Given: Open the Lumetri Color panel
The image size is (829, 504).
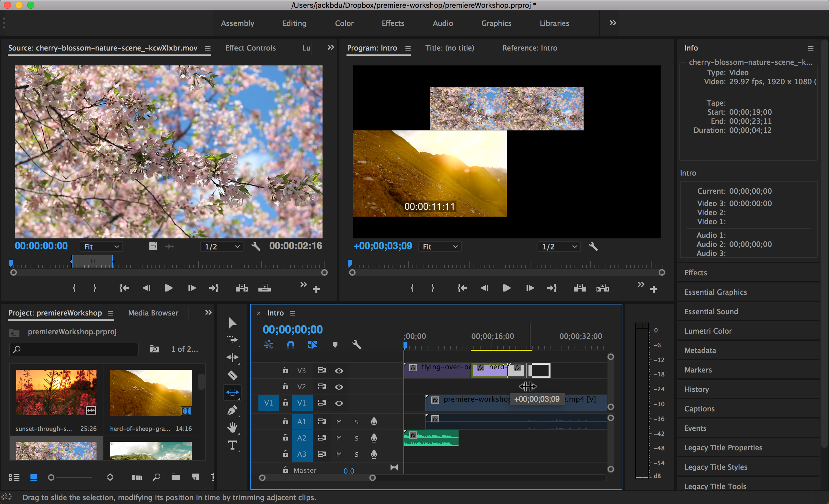Looking at the screenshot, I should pyautogui.click(x=708, y=331).
